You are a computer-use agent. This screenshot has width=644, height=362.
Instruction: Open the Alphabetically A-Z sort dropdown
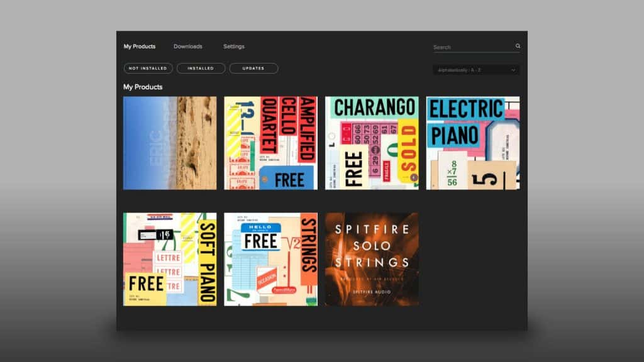(475, 70)
